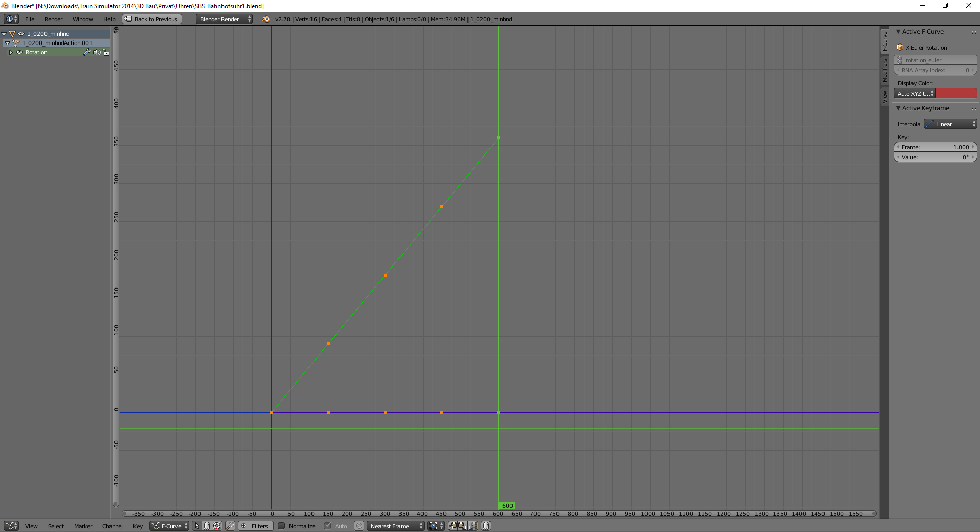
Task: Open the Auto XYZ display color dropdown
Action: point(915,94)
